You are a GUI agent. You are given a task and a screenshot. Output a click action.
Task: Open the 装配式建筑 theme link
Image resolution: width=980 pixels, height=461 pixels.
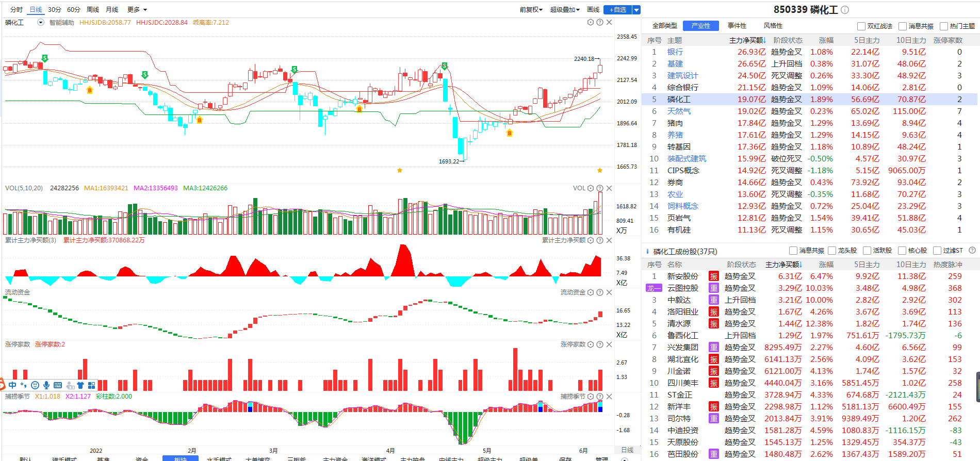pyautogui.click(x=687, y=159)
